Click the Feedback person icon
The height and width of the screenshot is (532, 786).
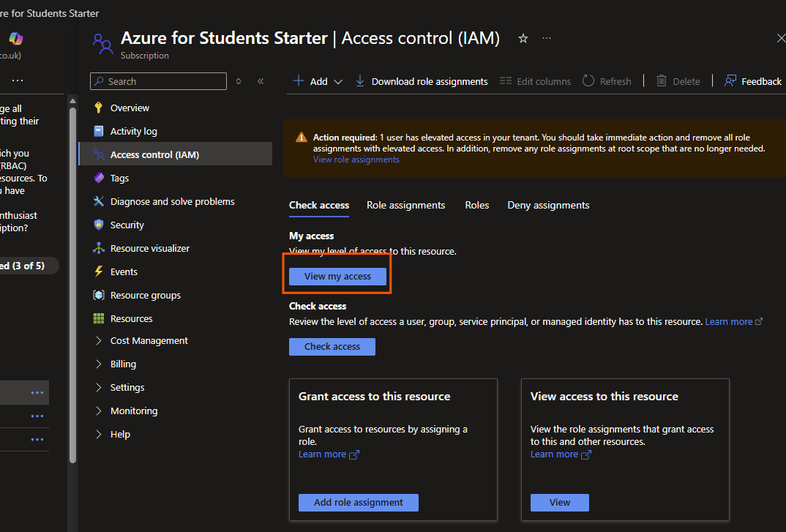730,80
